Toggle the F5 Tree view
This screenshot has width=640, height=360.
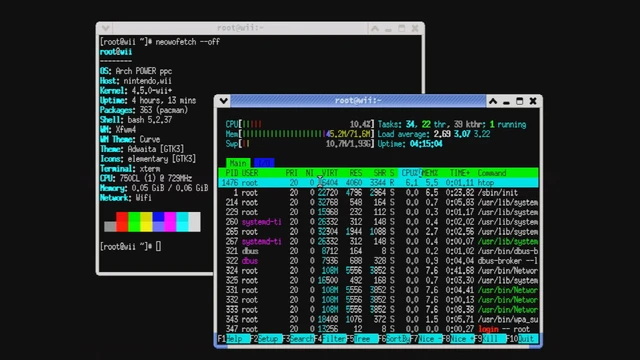click(x=362, y=339)
